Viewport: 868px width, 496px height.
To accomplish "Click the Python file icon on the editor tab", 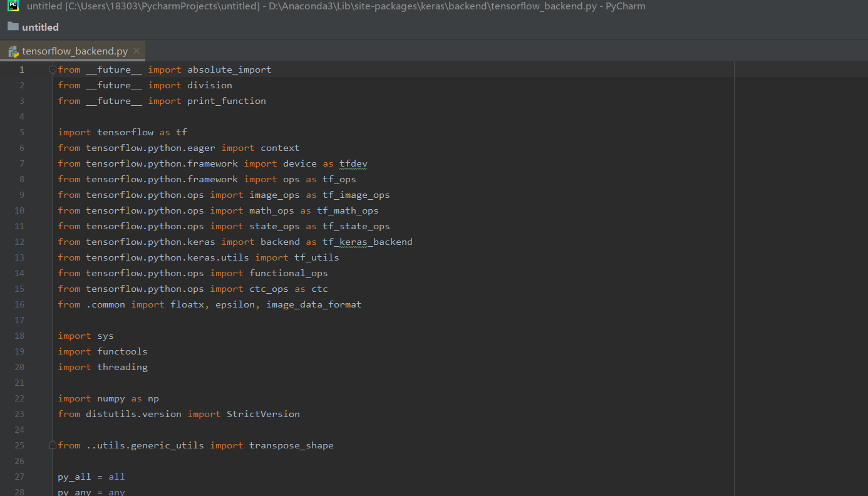I will tap(13, 51).
